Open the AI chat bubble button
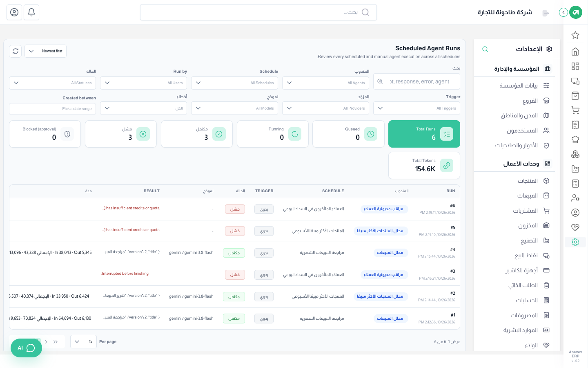Image resolution: width=588 pixels, height=368 pixels. [26, 348]
